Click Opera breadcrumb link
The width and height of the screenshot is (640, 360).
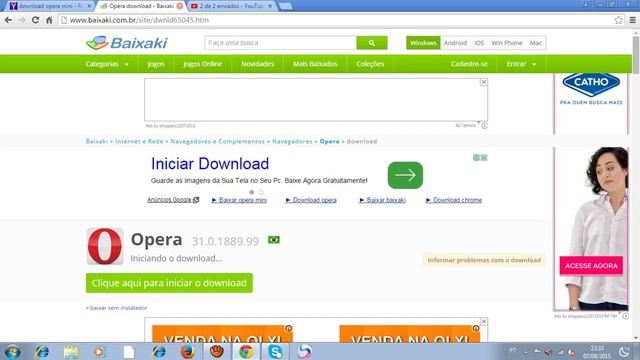tap(329, 141)
